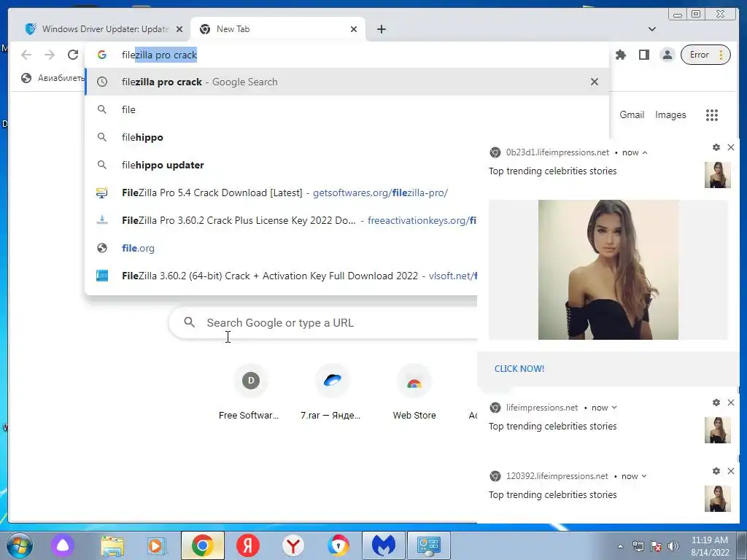The height and width of the screenshot is (560, 747).
Task: Open the Extensions puzzle icon
Action: point(620,55)
